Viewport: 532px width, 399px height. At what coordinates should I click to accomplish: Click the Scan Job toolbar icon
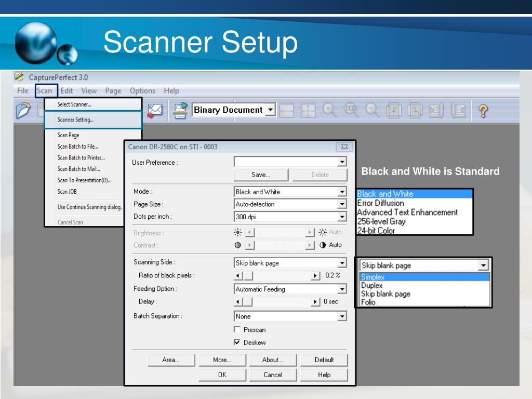[180, 110]
